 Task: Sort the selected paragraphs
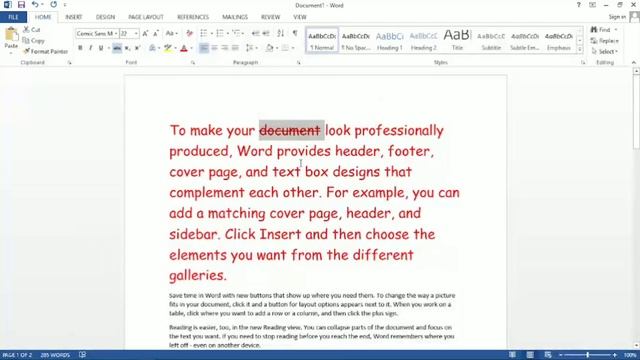[280, 33]
